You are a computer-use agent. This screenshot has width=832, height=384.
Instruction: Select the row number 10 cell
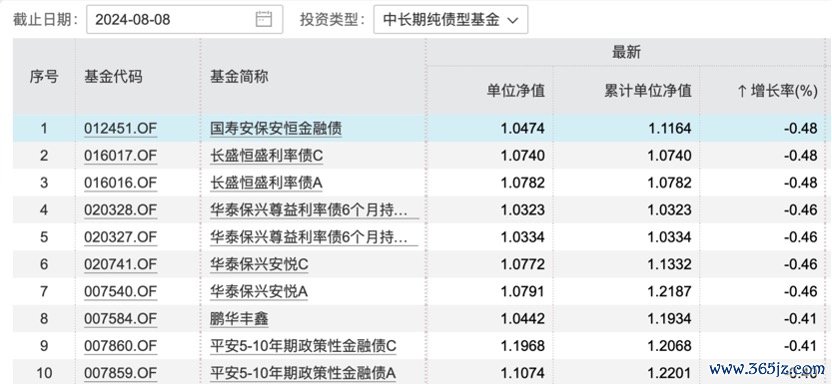coord(44,373)
